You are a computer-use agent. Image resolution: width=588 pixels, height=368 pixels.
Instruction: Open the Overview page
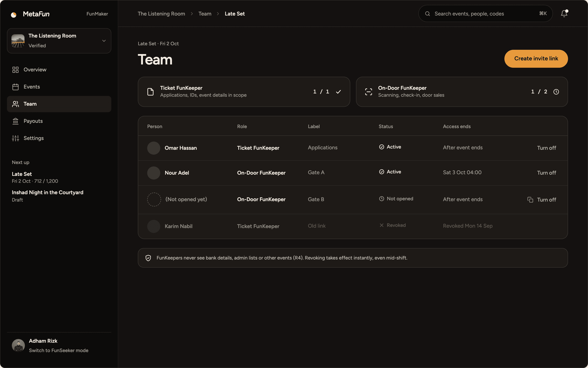coord(59,70)
